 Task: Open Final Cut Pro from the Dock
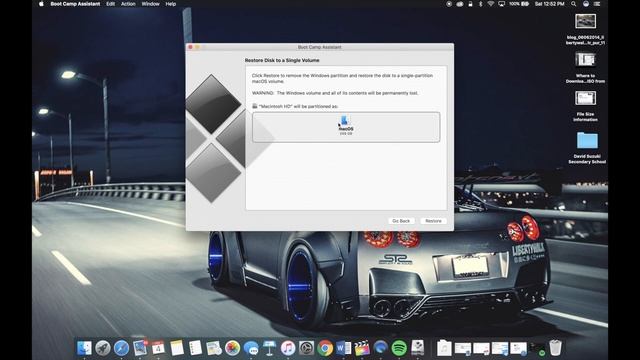coord(362,348)
